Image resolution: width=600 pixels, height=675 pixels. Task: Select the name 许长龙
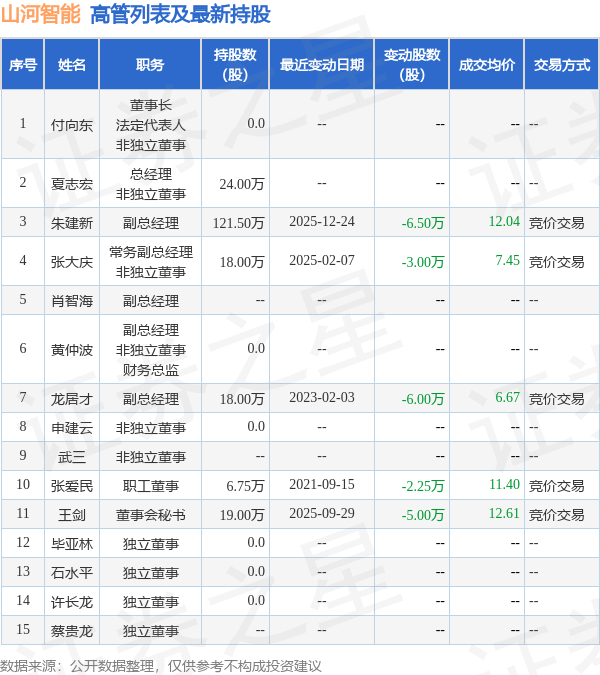(72, 601)
